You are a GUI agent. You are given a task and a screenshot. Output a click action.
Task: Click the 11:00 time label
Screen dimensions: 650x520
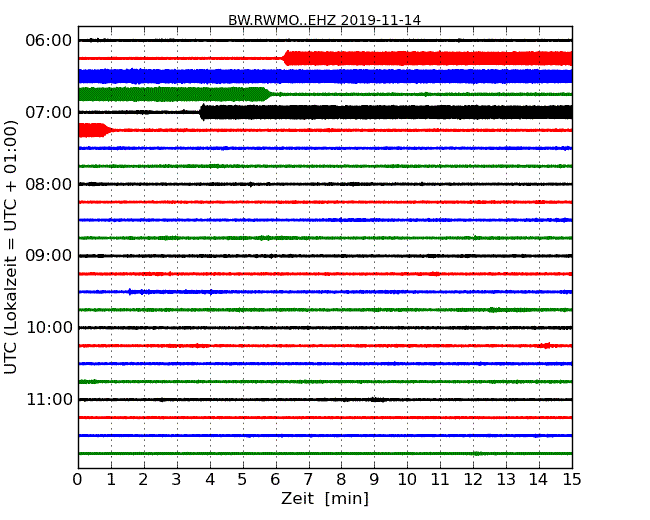coord(49,399)
